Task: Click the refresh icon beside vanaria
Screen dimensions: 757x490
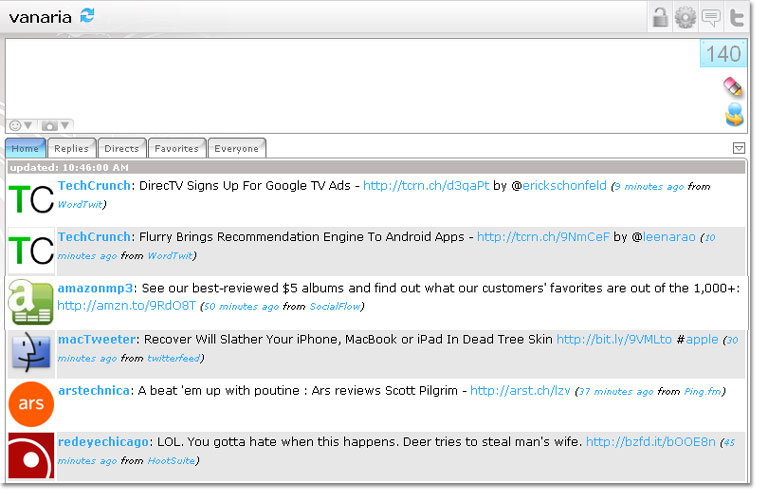Action: click(87, 15)
